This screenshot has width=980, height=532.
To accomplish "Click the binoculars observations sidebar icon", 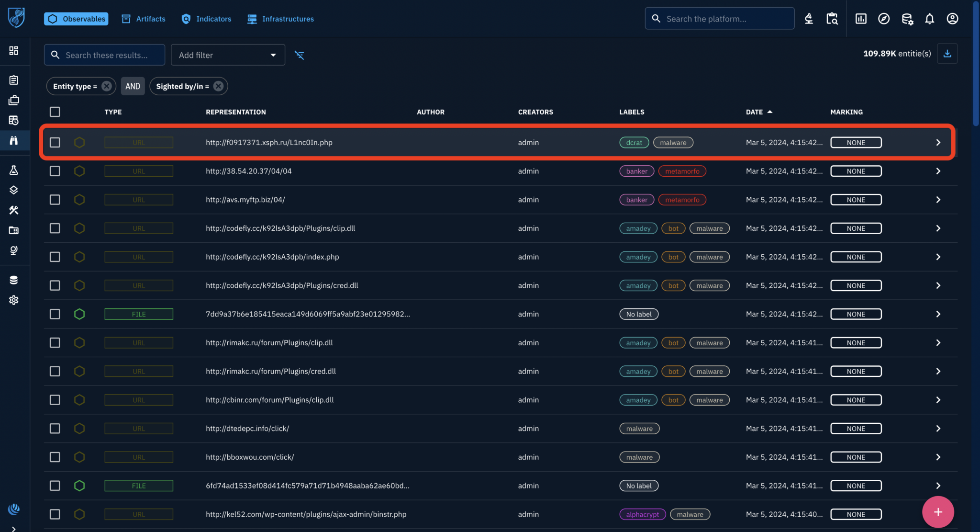I will coord(14,140).
